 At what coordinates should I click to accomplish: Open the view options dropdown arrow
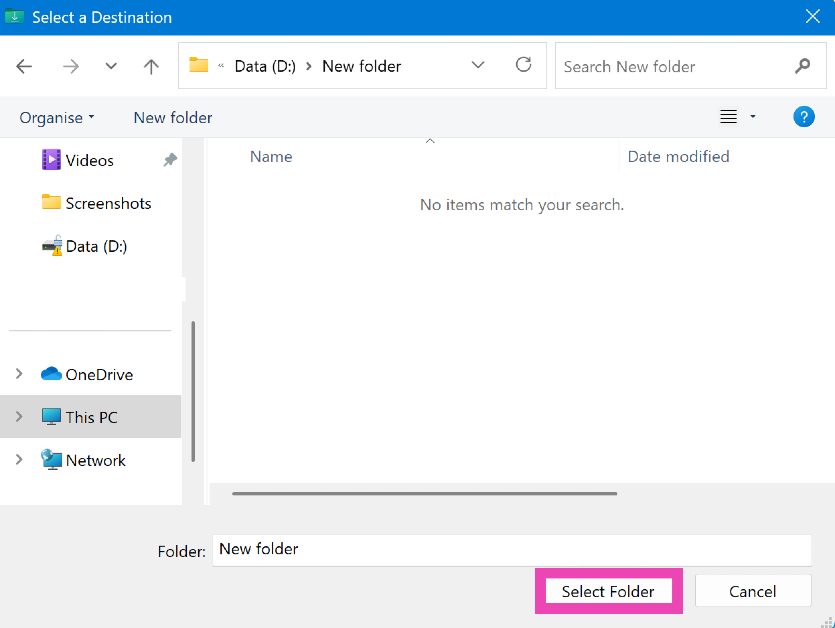(x=753, y=117)
